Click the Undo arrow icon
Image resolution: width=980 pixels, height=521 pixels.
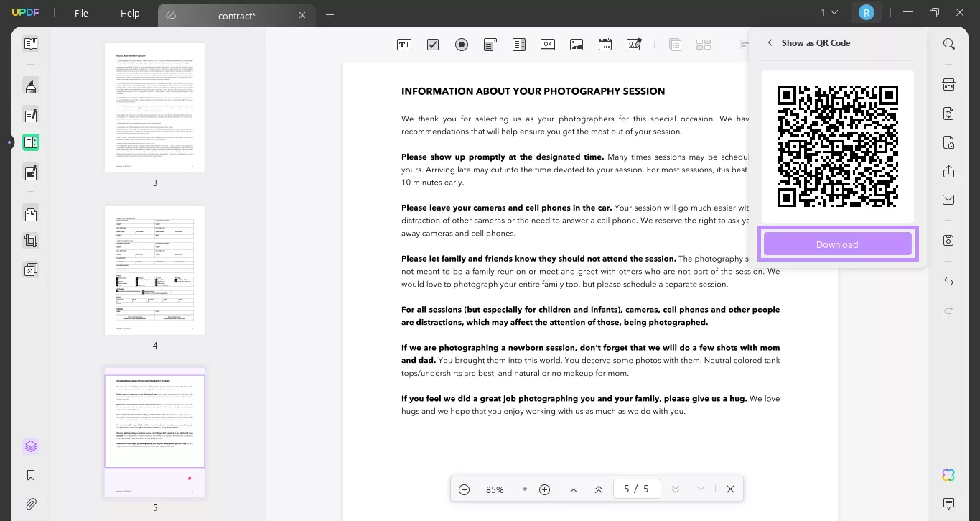coord(949,282)
